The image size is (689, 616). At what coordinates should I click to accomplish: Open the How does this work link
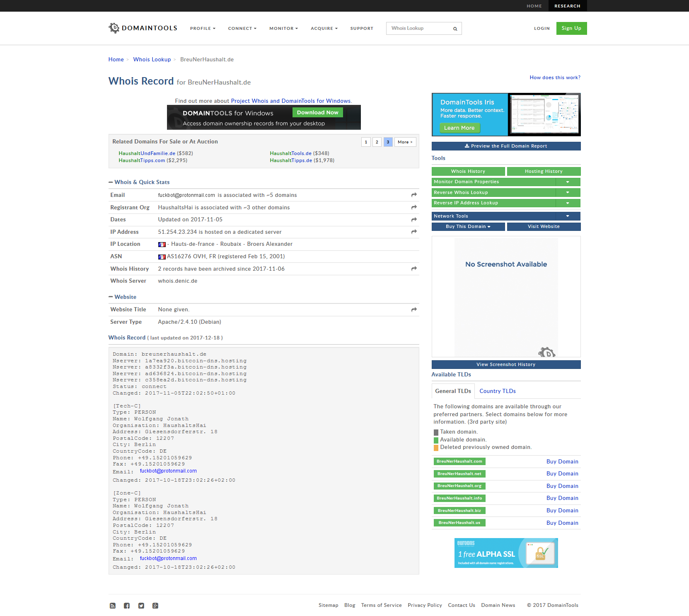pyautogui.click(x=555, y=78)
